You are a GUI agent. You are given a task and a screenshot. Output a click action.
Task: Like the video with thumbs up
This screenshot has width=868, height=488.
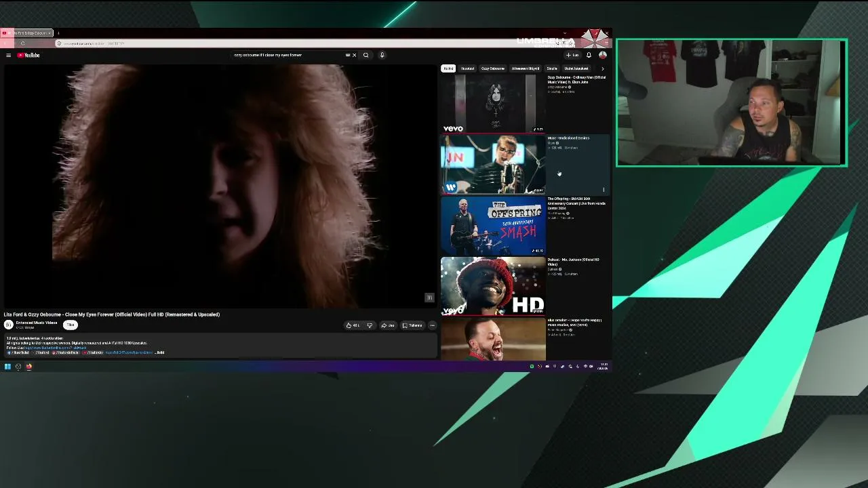coord(353,325)
